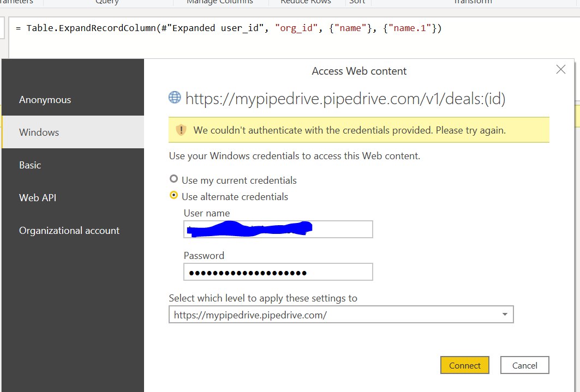Switch to Basic authentication tab

tap(73, 165)
